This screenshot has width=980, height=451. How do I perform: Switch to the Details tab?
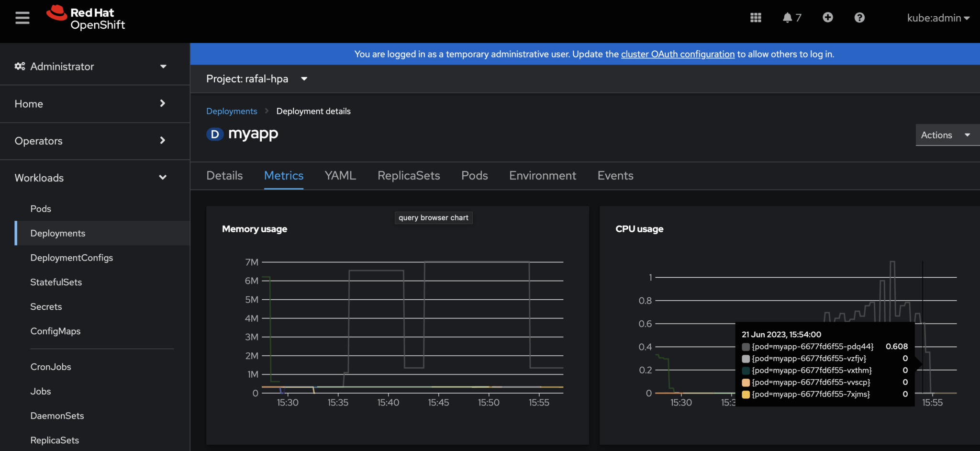(224, 176)
